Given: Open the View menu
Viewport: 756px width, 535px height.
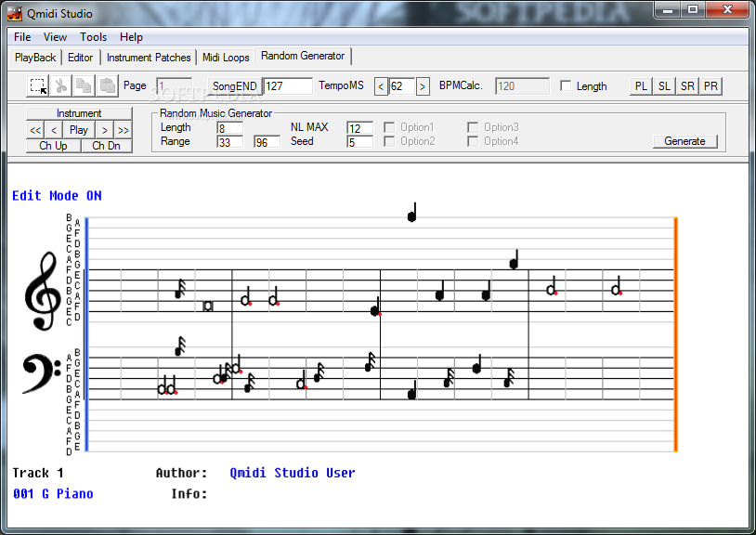Looking at the screenshot, I should tap(55, 37).
